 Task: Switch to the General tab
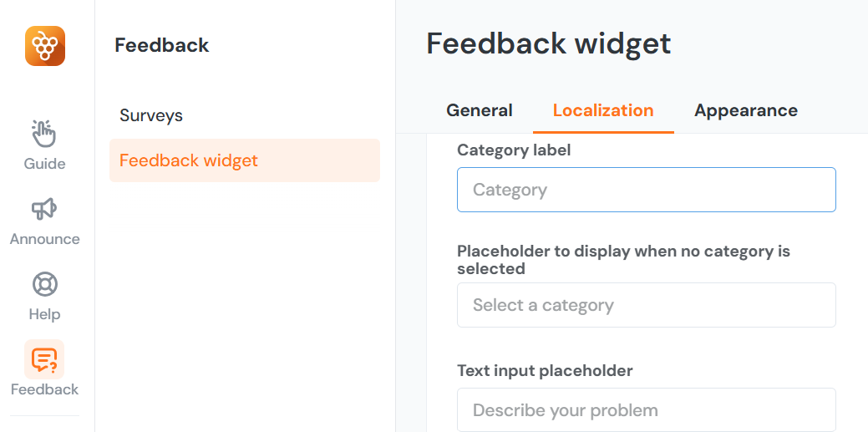480,110
